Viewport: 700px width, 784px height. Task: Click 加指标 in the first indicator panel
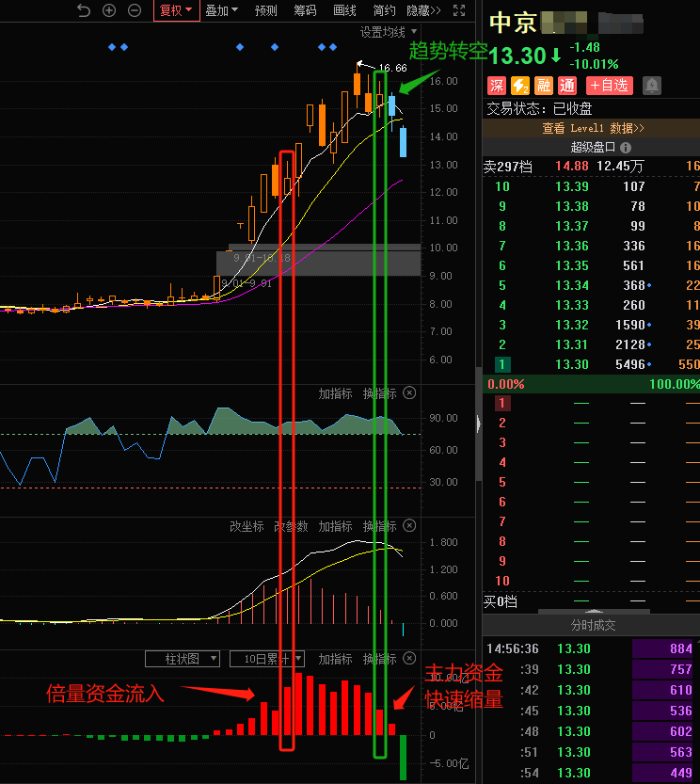coord(336,393)
